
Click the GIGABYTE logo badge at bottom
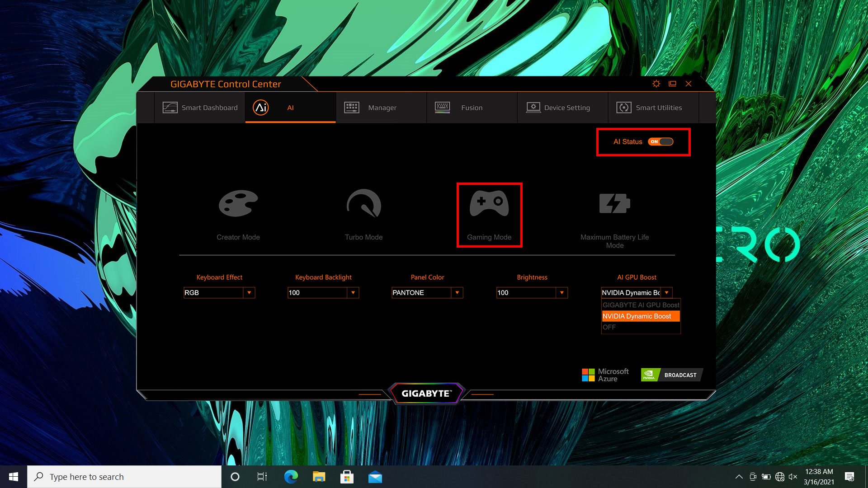pyautogui.click(x=426, y=394)
